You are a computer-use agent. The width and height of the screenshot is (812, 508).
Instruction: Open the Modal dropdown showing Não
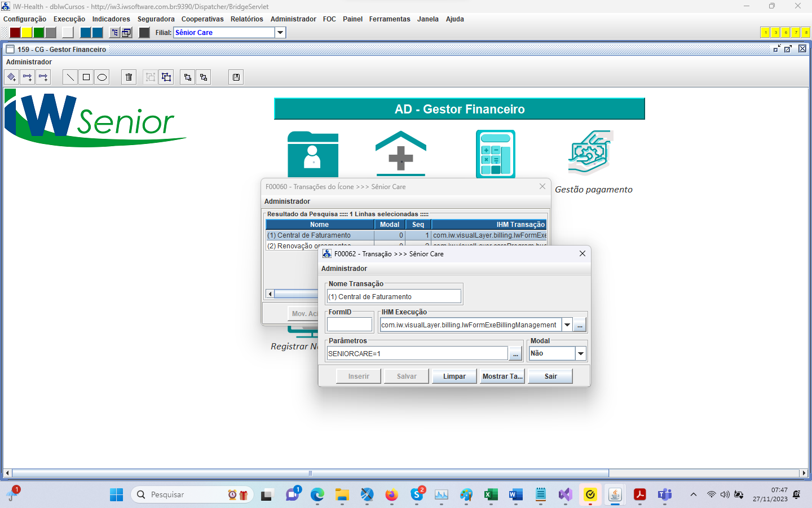[581, 353]
